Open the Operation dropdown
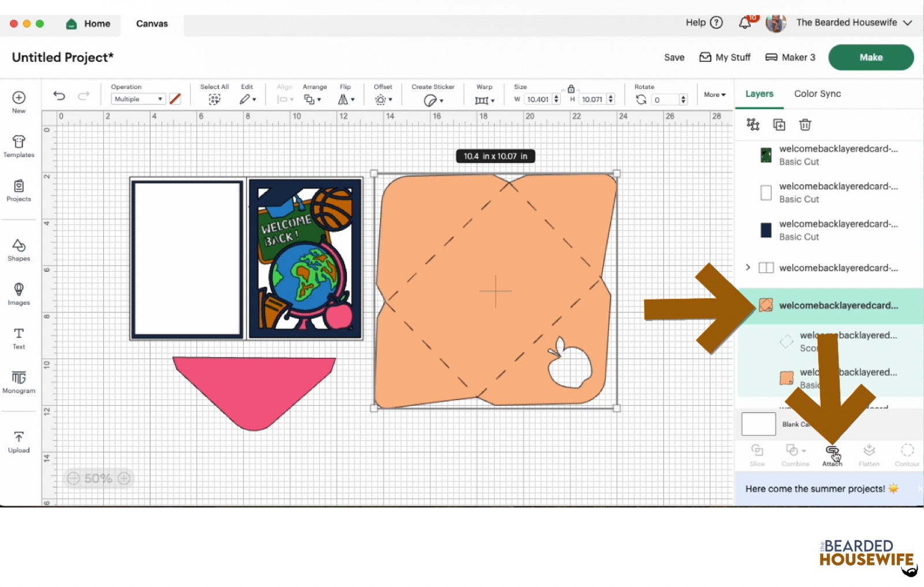The image size is (924, 587). 137,99
